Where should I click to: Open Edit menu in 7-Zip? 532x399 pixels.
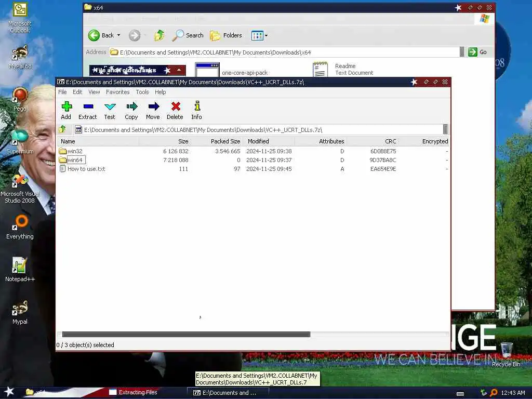tap(77, 92)
